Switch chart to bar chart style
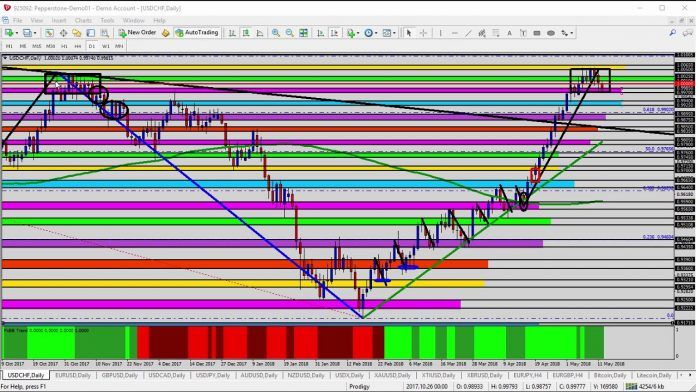Screen dimensions: 696x392 click(x=232, y=33)
